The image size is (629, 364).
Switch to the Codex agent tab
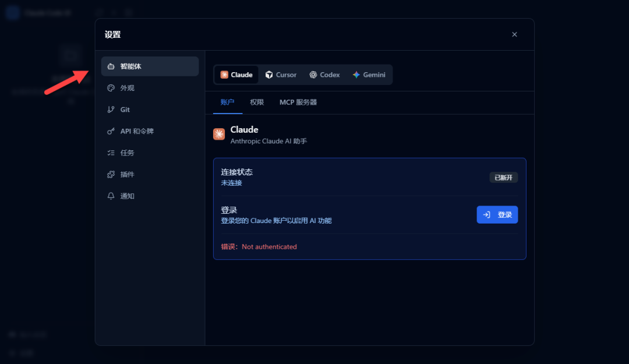pyautogui.click(x=324, y=75)
